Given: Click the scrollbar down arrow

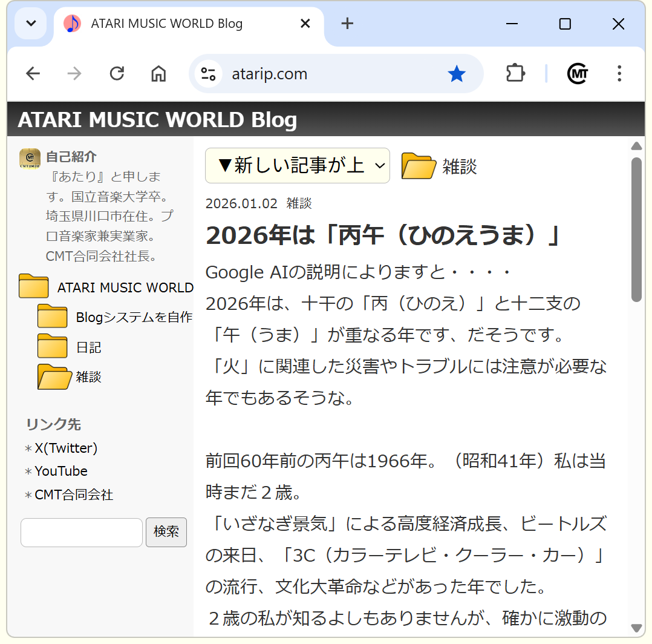Looking at the screenshot, I should click(x=636, y=628).
